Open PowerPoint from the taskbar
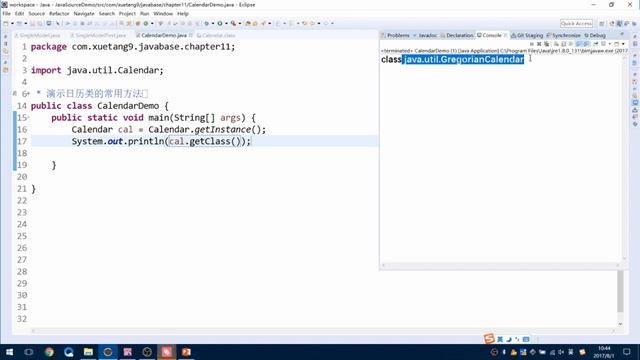Screen dimensions: 640x360 click(x=186, y=352)
